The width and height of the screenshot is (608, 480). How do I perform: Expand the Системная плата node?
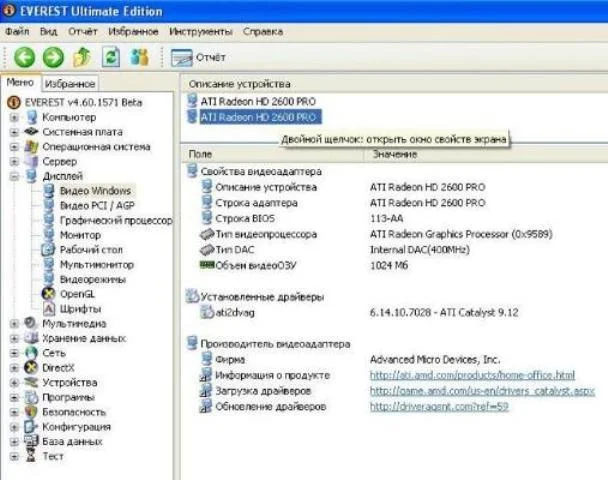click(14, 132)
